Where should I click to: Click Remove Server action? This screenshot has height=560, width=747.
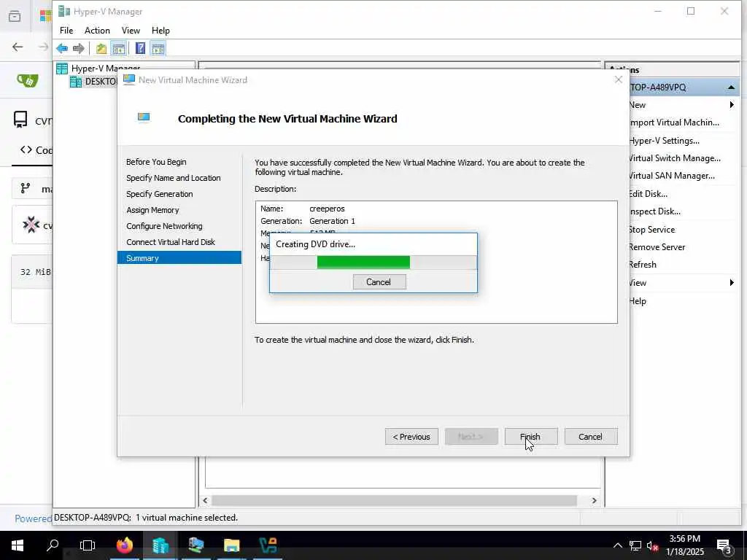tap(657, 247)
